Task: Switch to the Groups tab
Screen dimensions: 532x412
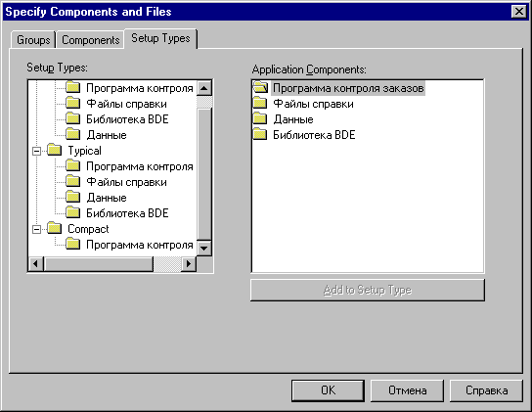Action: click(33, 40)
